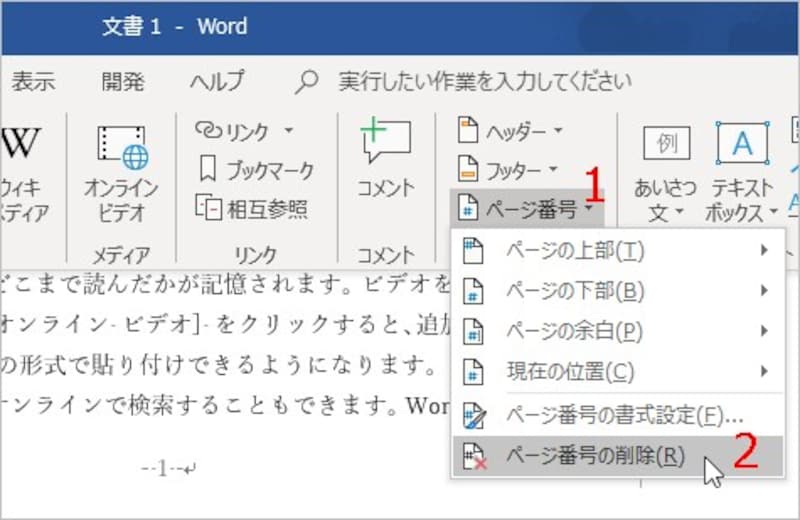Click document line オンライン ビデオ] をクリック
The width and height of the screenshot is (800, 520).
[225, 325]
